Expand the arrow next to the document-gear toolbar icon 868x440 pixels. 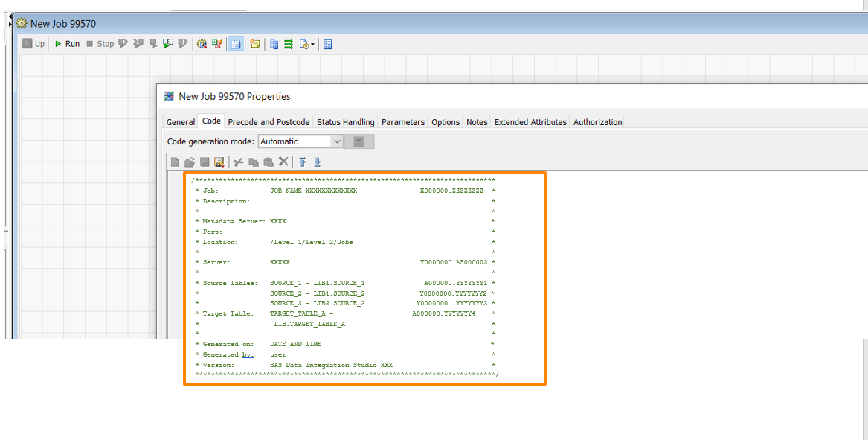tap(313, 45)
